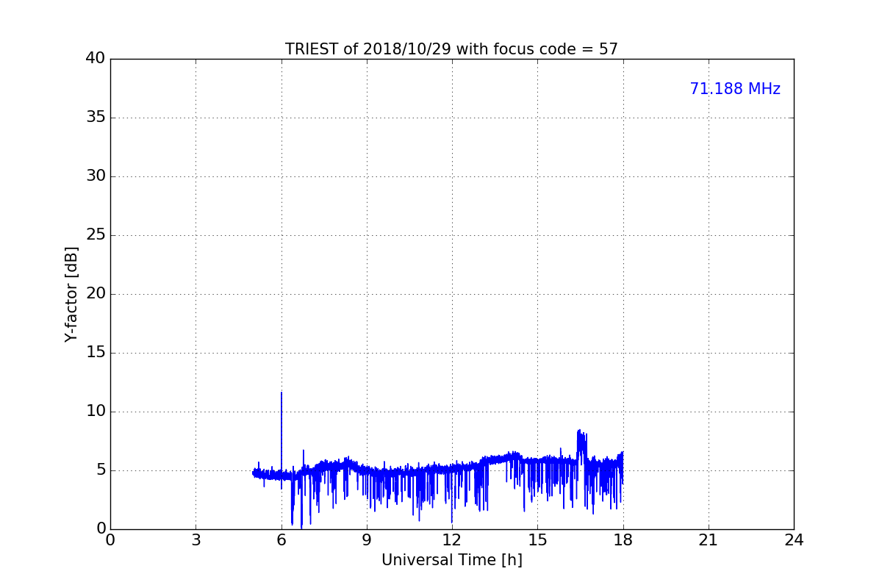This screenshot has height=588, width=882.
Task: Click the y-axis tick label 25
Action: tap(95, 235)
